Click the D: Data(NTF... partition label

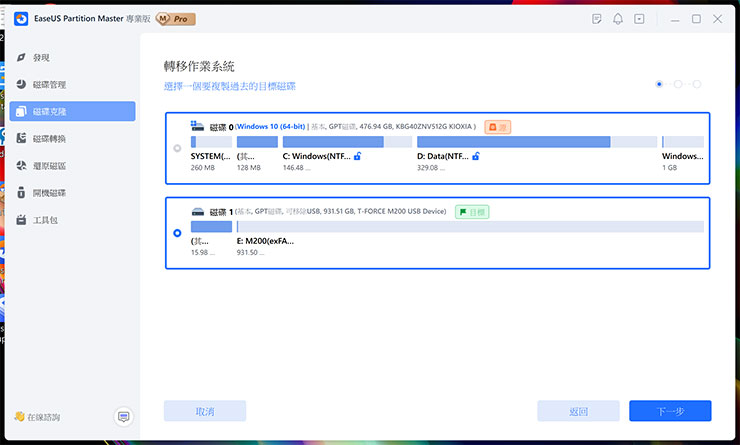click(443, 156)
